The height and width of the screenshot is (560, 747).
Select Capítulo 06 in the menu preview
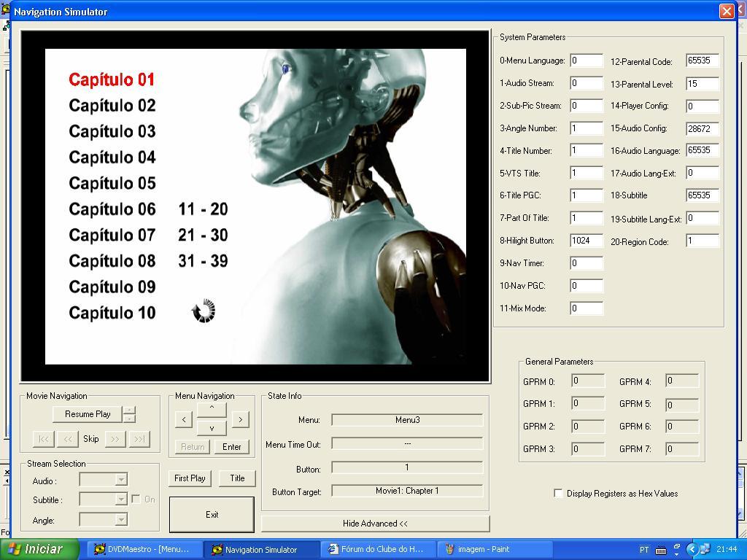pos(112,209)
